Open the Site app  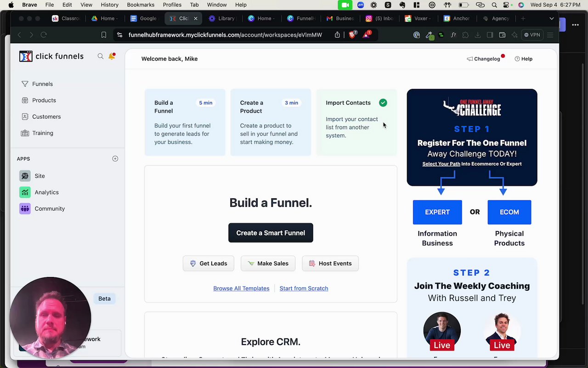coord(32,176)
